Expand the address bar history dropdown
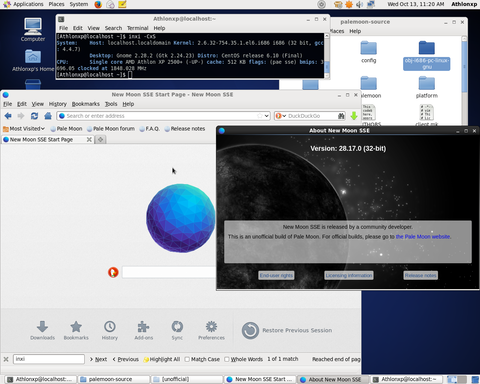The height and width of the screenshot is (384, 480). click(x=266, y=116)
